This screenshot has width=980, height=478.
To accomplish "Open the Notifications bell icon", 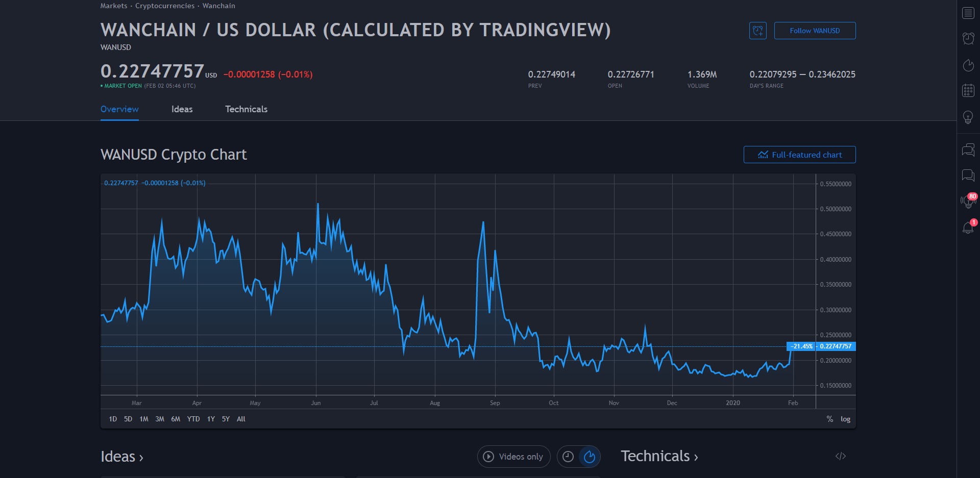I will pos(968,228).
